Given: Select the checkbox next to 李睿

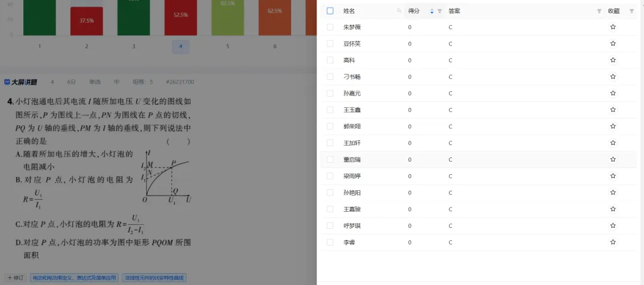Looking at the screenshot, I should (x=330, y=242).
